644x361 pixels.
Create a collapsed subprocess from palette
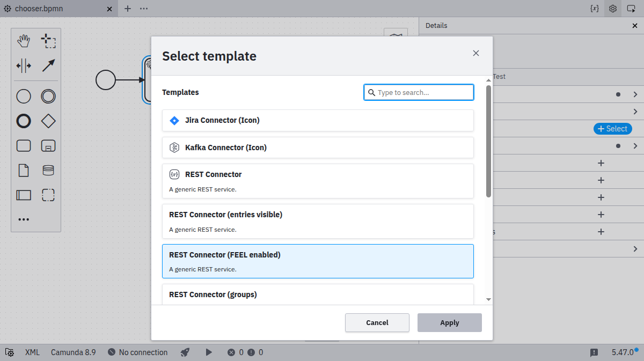coord(48,146)
